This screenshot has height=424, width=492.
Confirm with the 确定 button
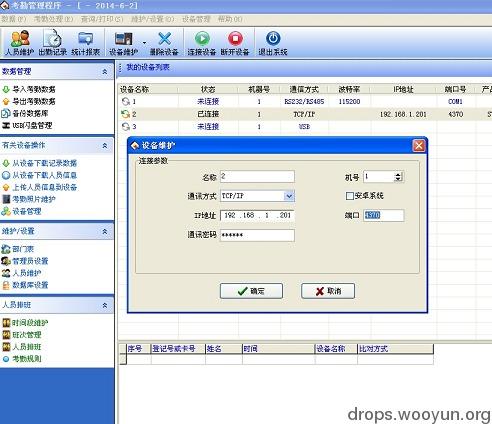251,291
